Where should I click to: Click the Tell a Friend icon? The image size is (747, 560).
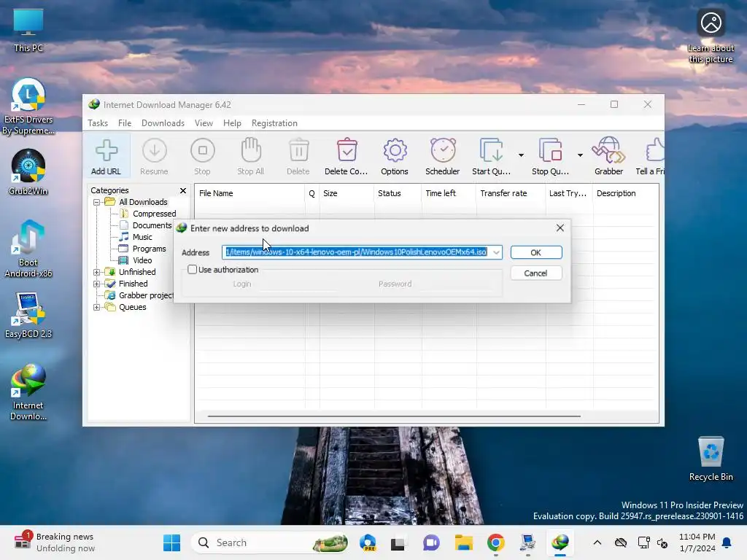coord(651,156)
